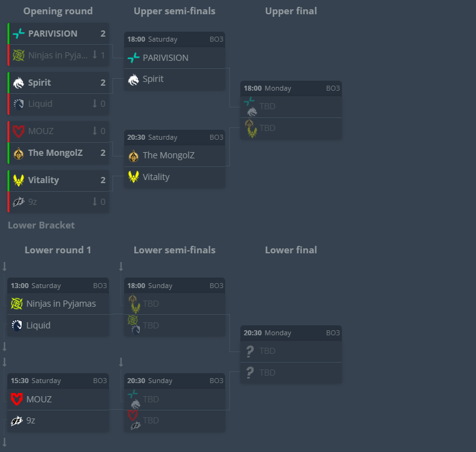Click the down arrow next to 9z's opening score
The height and width of the screenshot is (452, 476).
(95, 202)
